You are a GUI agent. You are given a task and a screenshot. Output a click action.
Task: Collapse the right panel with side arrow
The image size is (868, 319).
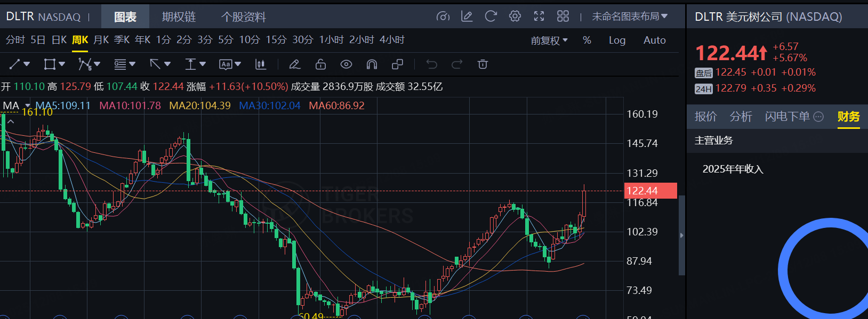coord(681,235)
